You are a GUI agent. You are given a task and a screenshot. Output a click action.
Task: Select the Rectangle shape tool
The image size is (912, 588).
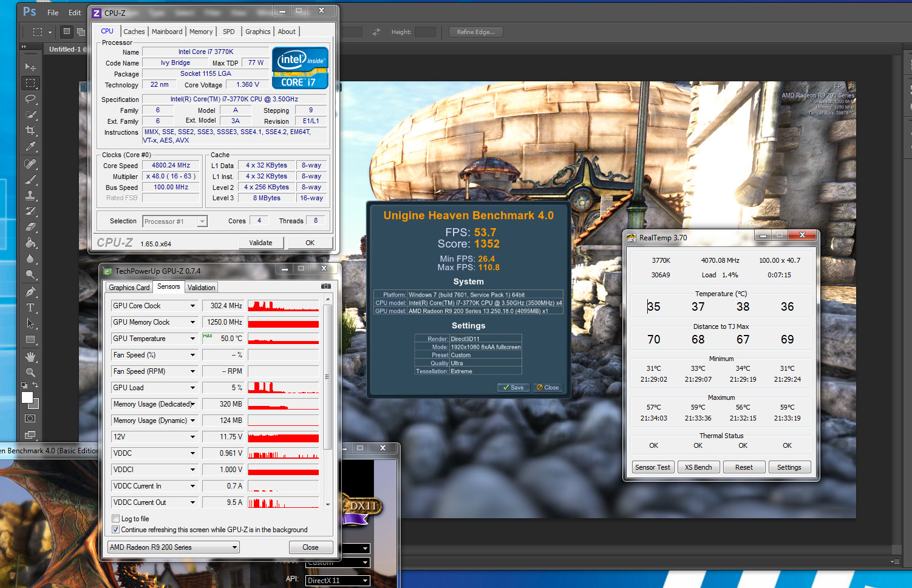click(x=30, y=340)
